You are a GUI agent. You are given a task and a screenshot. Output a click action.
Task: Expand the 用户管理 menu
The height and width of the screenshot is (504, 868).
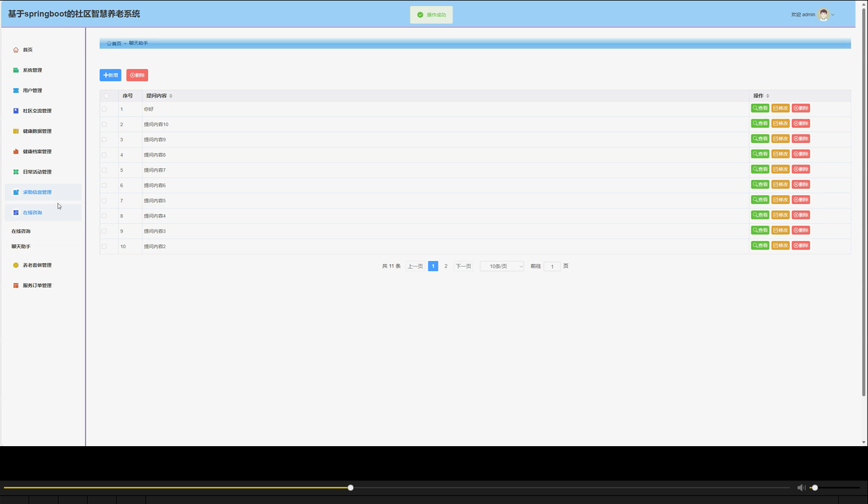click(43, 90)
